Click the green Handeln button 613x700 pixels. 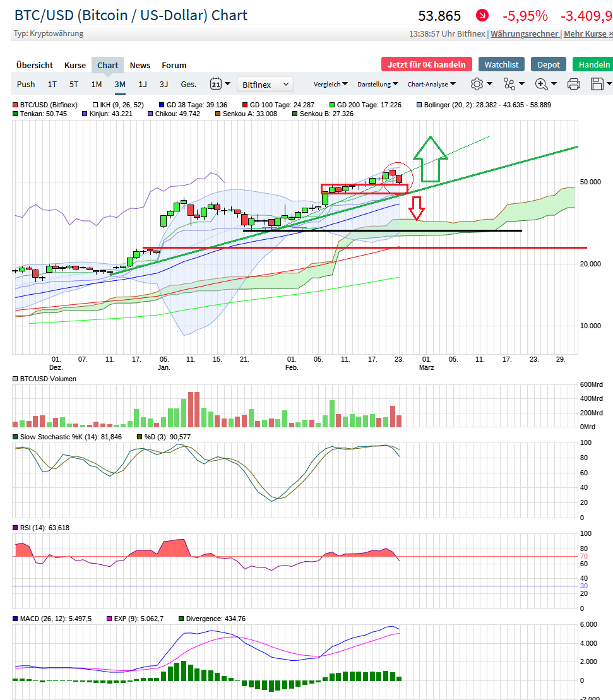click(594, 64)
